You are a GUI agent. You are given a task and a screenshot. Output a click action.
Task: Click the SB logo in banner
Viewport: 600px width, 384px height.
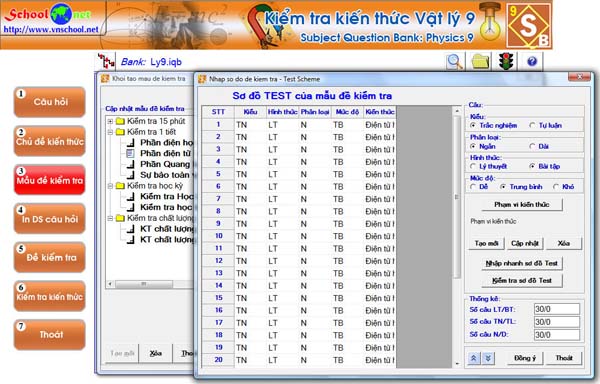click(x=529, y=26)
